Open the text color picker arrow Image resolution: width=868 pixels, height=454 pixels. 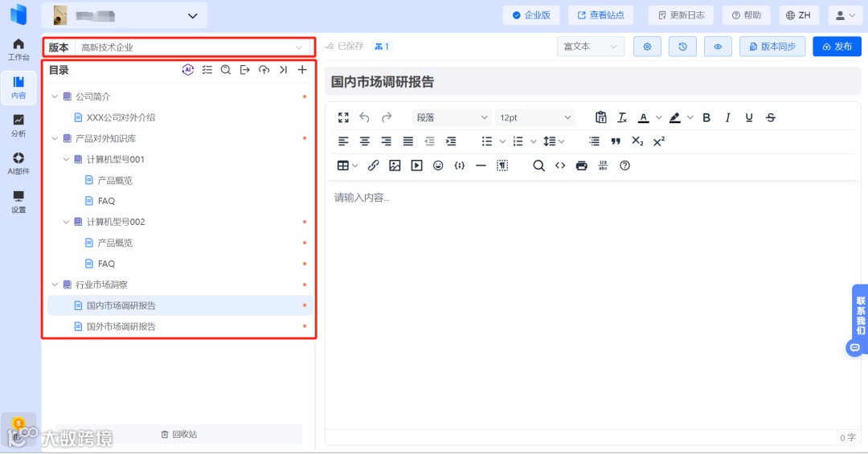point(659,117)
